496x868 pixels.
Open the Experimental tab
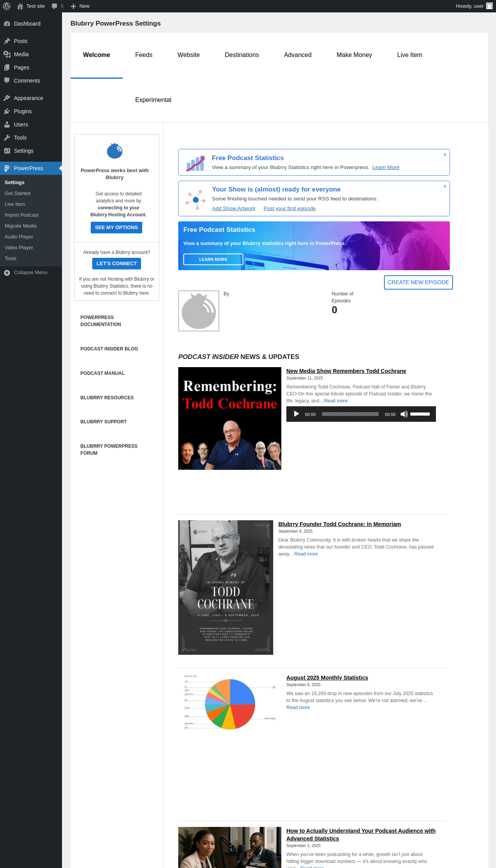pos(153,100)
